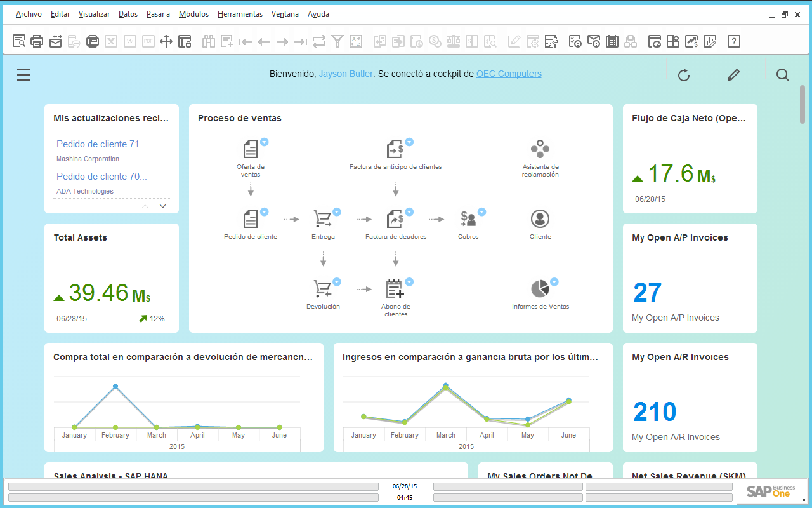
Task: Refresh the cockpit dashboard
Action: 684,75
